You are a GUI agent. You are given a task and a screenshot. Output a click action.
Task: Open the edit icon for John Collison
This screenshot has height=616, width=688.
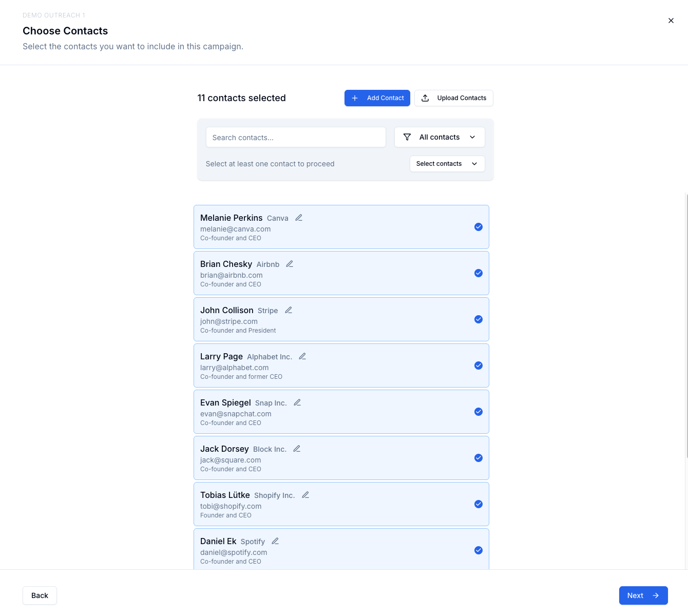point(288,310)
